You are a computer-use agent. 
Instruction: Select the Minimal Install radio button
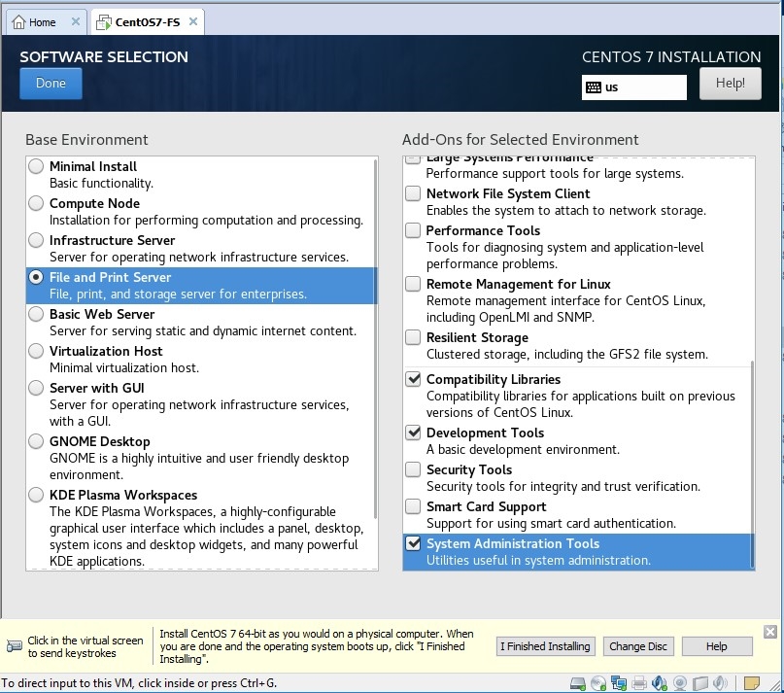[36, 166]
